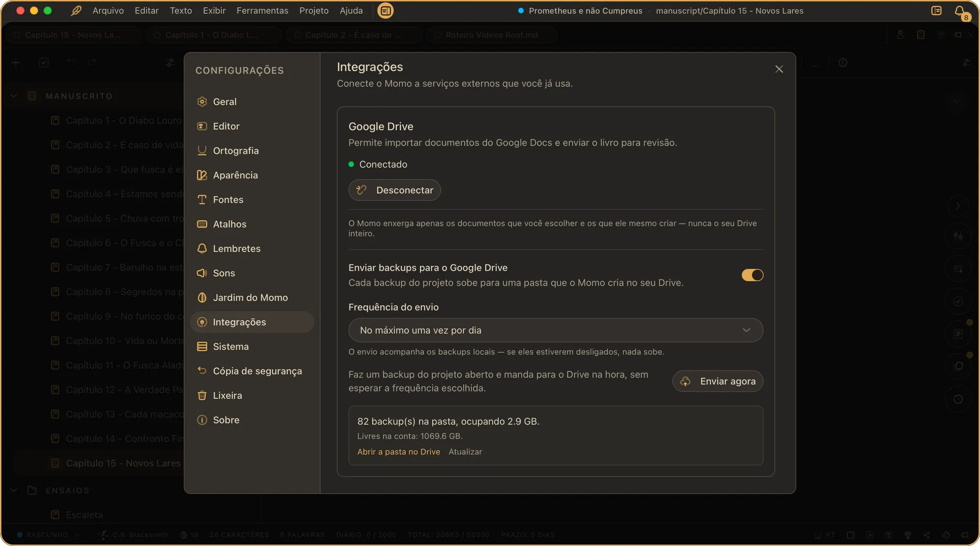Open Atalhos keyboard shortcuts settings
This screenshot has height=546, width=980.
(252, 224)
